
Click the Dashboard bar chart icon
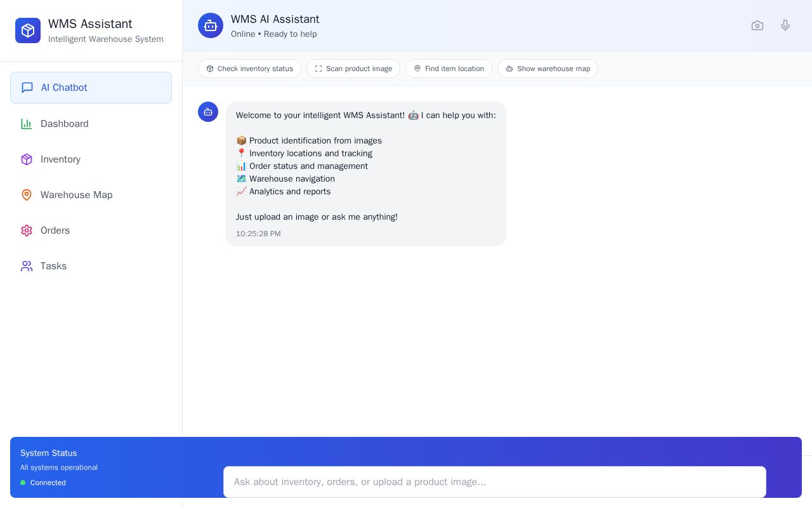point(27,124)
